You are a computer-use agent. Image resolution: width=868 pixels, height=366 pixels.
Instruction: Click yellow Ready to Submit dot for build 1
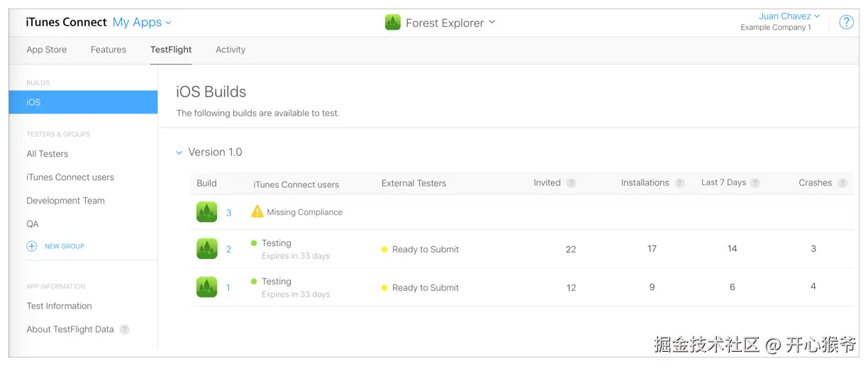pyautogui.click(x=385, y=288)
